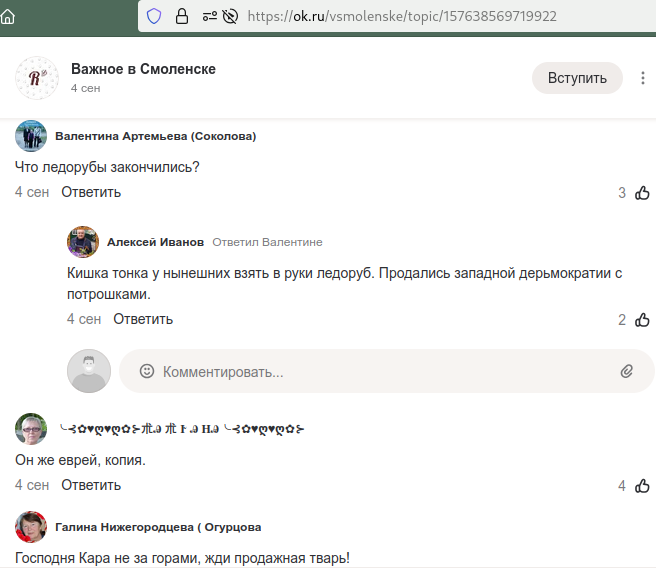This screenshot has width=656, height=569.
Task: Click the Комментировать... input field
Action: (387, 371)
